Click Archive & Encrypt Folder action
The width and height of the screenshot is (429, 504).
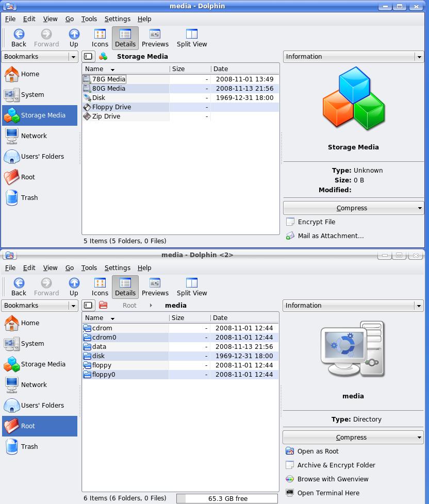pos(336,465)
